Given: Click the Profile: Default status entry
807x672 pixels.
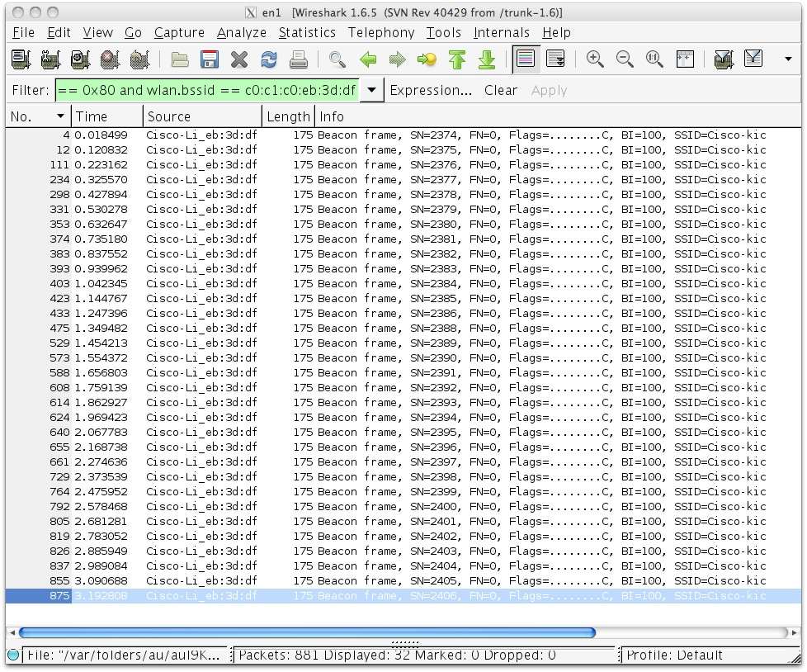Looking at the screenshot, I should 674,655.
